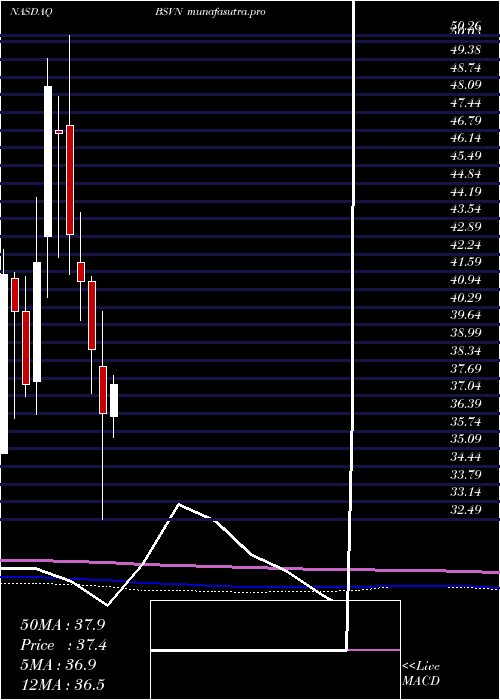Click the 34.44 price axis label
Image resolution: width=500 pixels, height=700 pixels.
[465, 457]
